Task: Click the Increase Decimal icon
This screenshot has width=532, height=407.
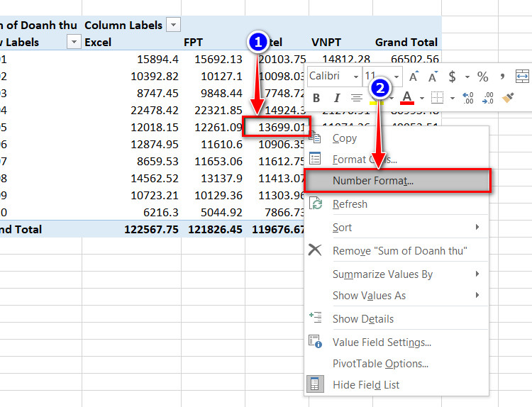Action: point(468,98)
